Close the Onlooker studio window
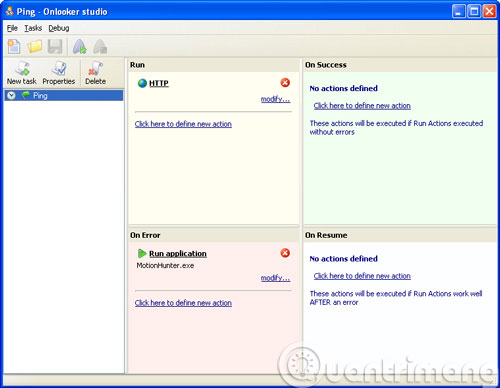500x388 pixels. point(489,11)
